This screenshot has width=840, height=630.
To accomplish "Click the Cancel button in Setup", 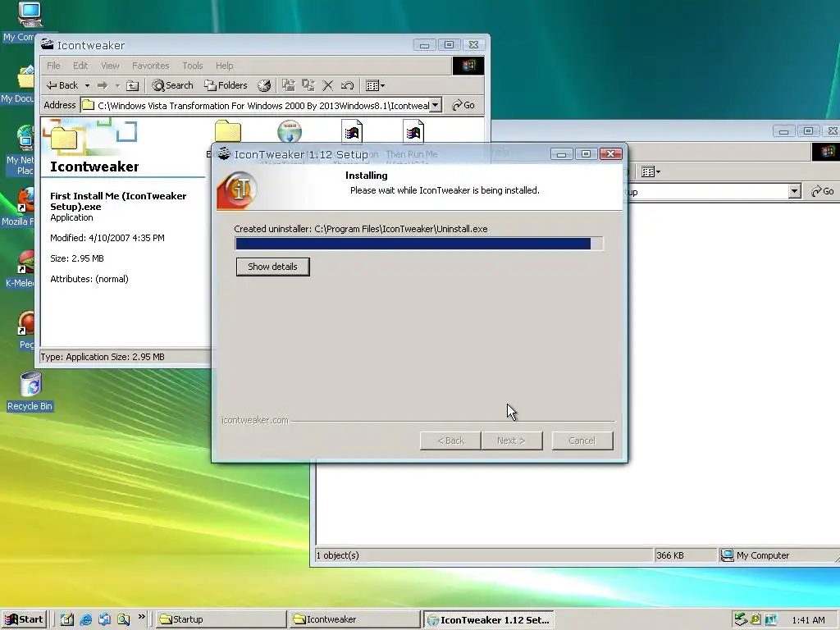I will [x=582, y=441].
